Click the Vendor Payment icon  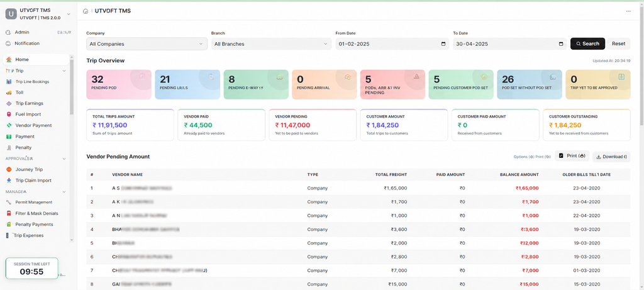tap(9, 125)
